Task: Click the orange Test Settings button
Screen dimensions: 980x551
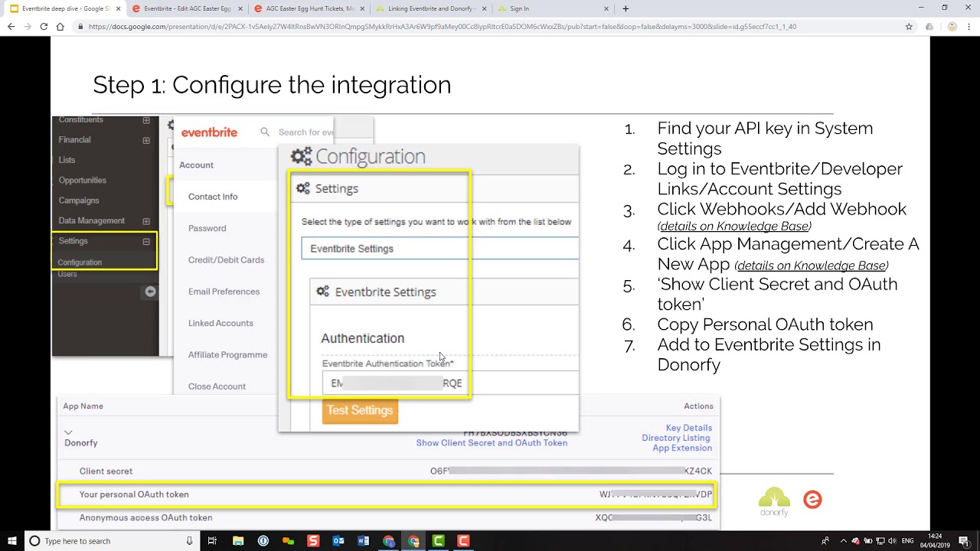Action: click(x=360, y=411)
